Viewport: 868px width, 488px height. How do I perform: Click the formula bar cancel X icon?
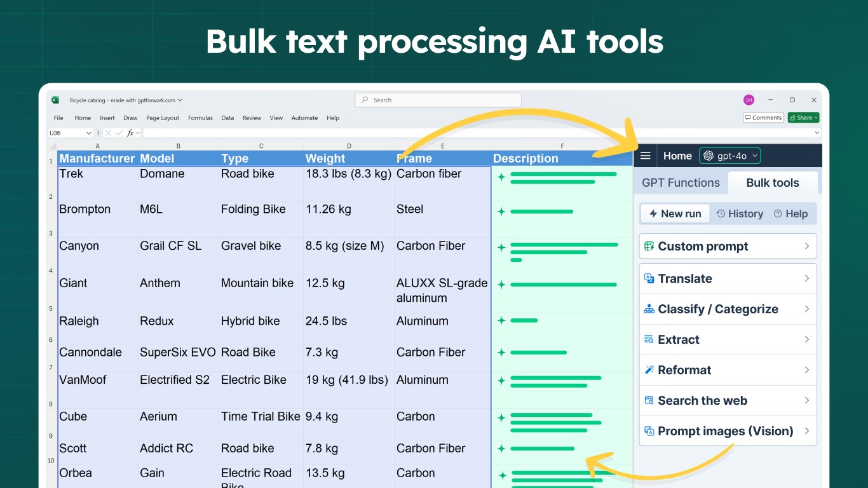pos(109,133)
